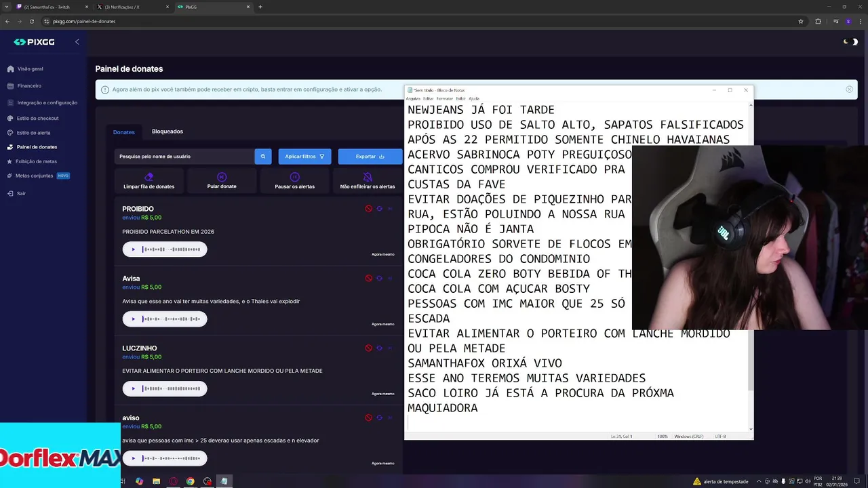Switch to the Donates tab
The height and width of the screenshot is (488, 868).
tap(123, 132)
